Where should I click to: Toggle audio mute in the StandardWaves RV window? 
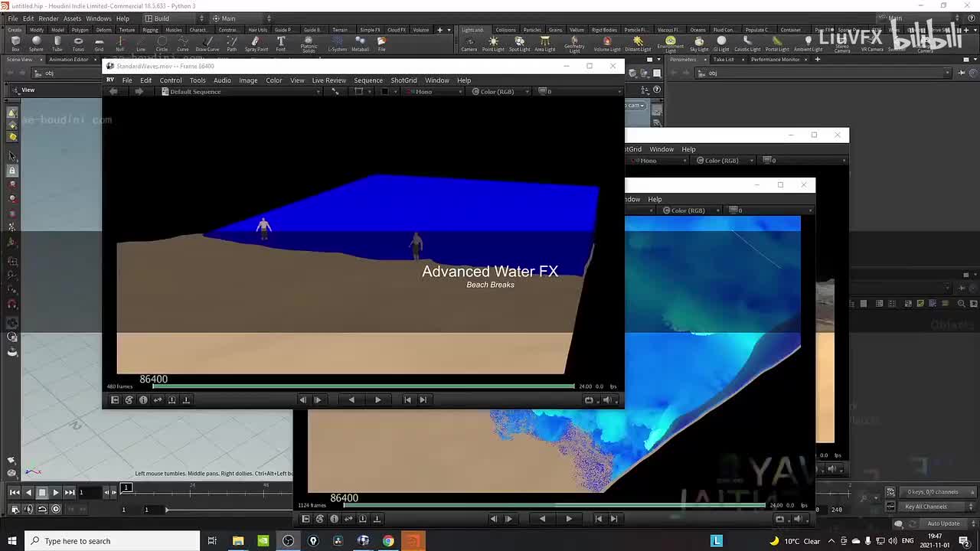[x=607, y=399]
